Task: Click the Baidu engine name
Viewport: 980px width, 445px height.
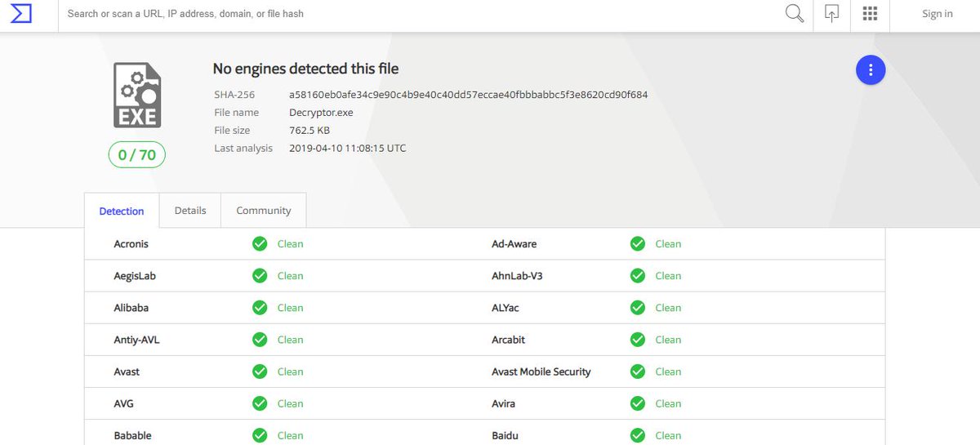Action: (505, 435)
